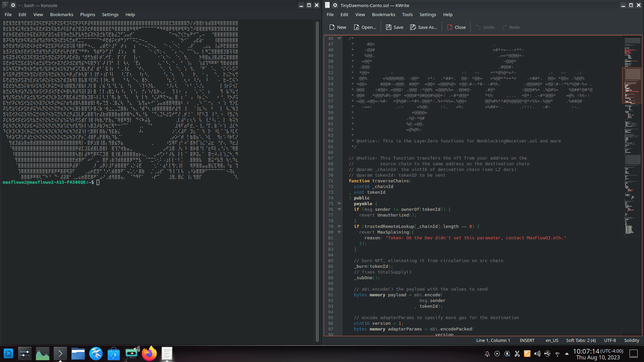
Task: Collapse the fold marker at line 79
Action: (339, 226)
